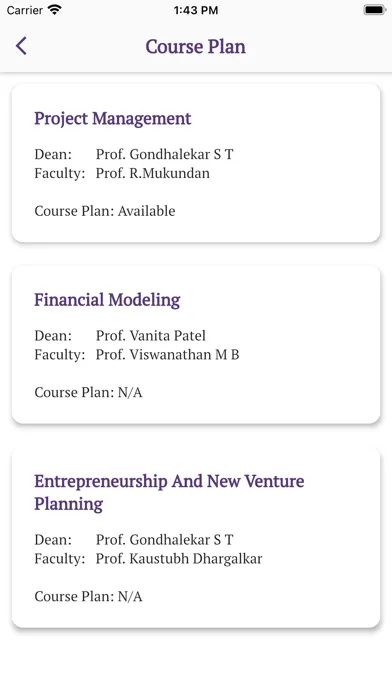Viewport: 392px width, 696px height.
Task: Tap Prof. Viswanathan M B faculty name
Action: [167, 355]
